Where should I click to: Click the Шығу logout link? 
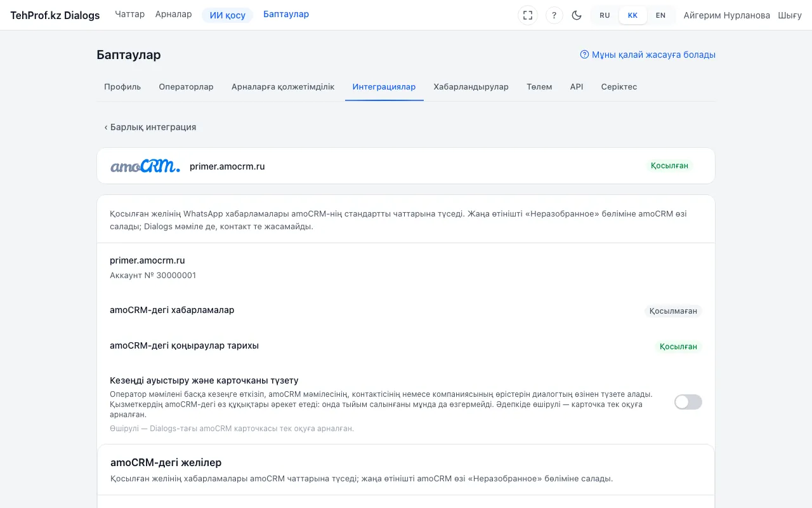pyautogui.click(x=790, y=15)
